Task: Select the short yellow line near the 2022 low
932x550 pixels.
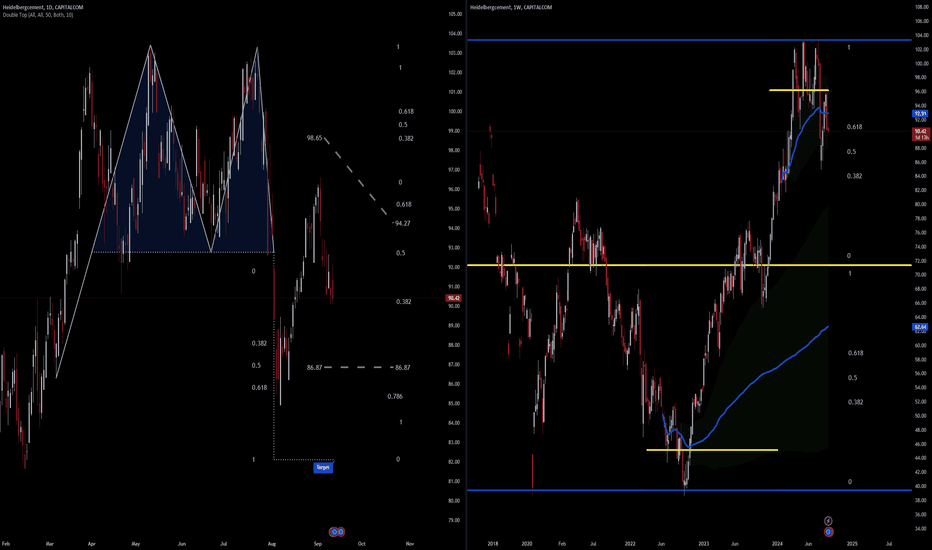Action: coord(712,450)
